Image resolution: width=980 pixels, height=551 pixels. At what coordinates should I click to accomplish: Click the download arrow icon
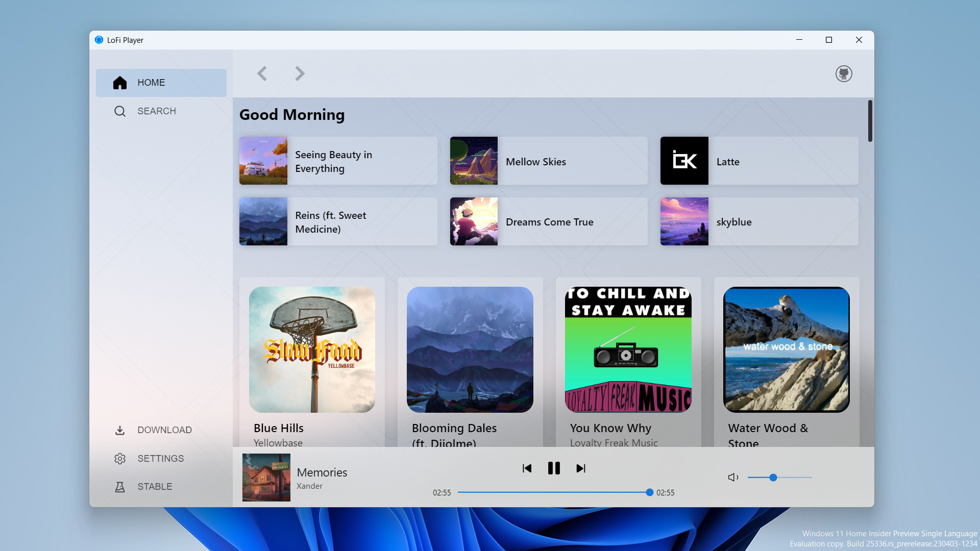tap(120, 430)
